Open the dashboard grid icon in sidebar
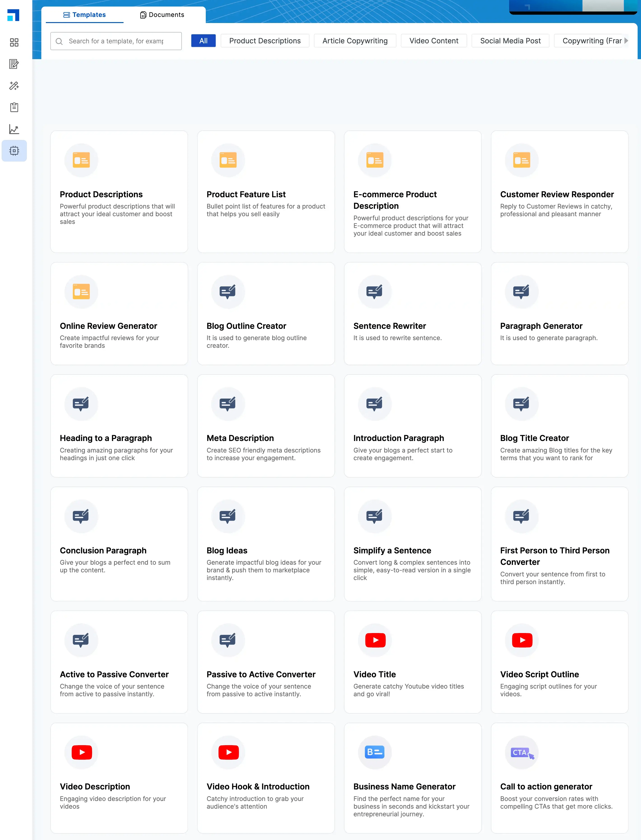 [14, 42]
